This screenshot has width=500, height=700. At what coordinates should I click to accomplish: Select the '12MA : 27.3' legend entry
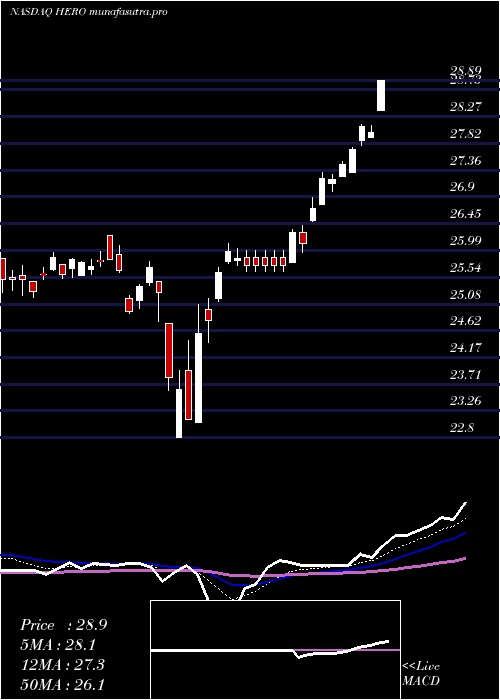pos(62,665)
